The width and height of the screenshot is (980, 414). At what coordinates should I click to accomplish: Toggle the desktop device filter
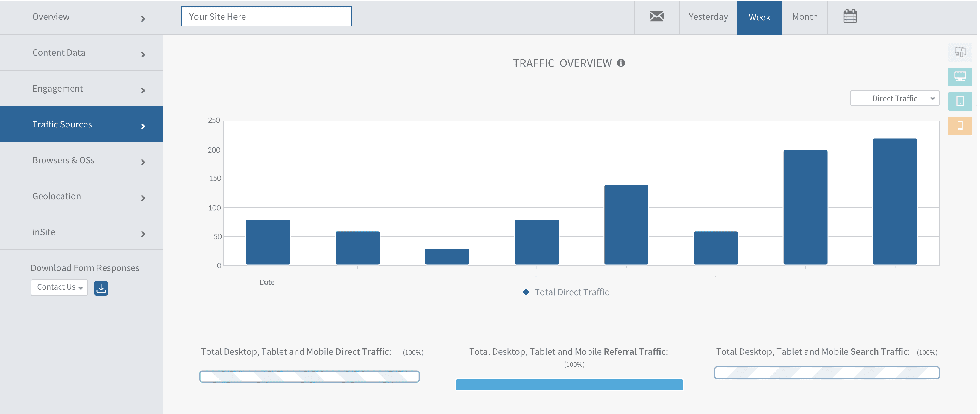coord(960,77)
